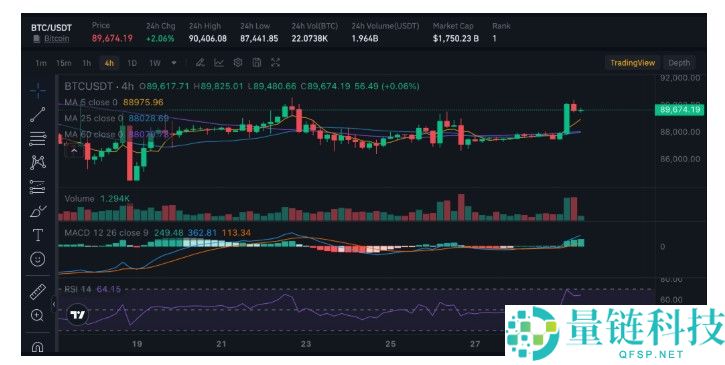Screen dimensions: 725x365
Task: Switch to TradingView chart view
Action: pyautogui.click(x=633, y=63)
